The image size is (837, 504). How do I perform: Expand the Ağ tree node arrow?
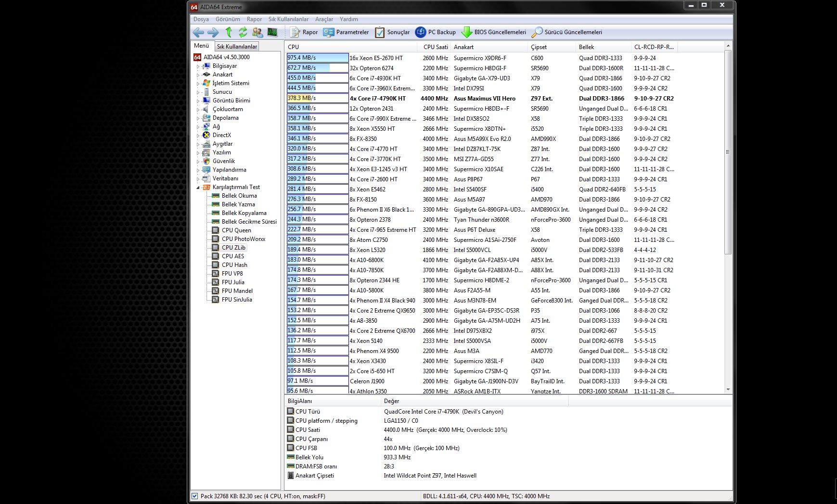(198, 127)
